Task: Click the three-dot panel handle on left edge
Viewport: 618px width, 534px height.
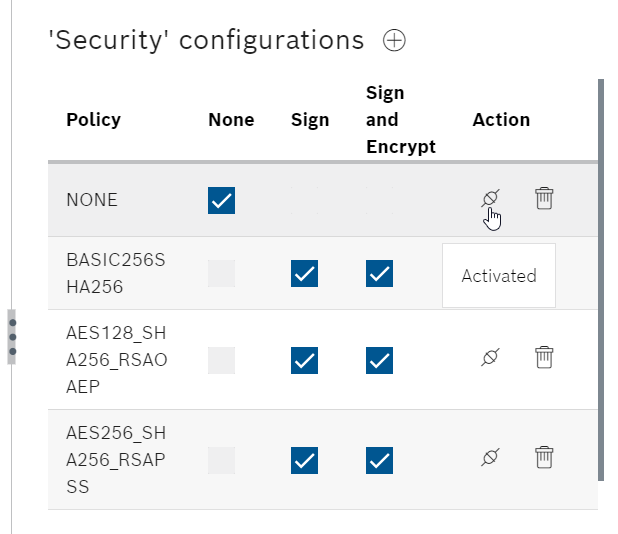Action: (x=12, y=337)
